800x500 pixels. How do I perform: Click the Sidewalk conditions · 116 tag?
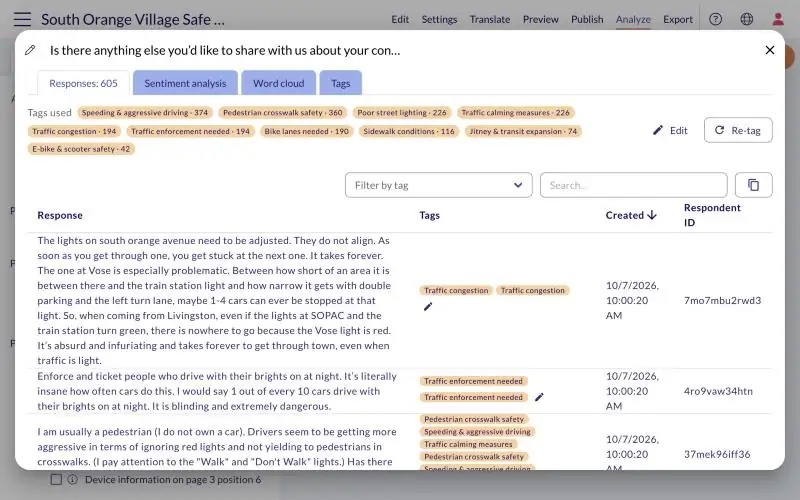coord(408,131)
